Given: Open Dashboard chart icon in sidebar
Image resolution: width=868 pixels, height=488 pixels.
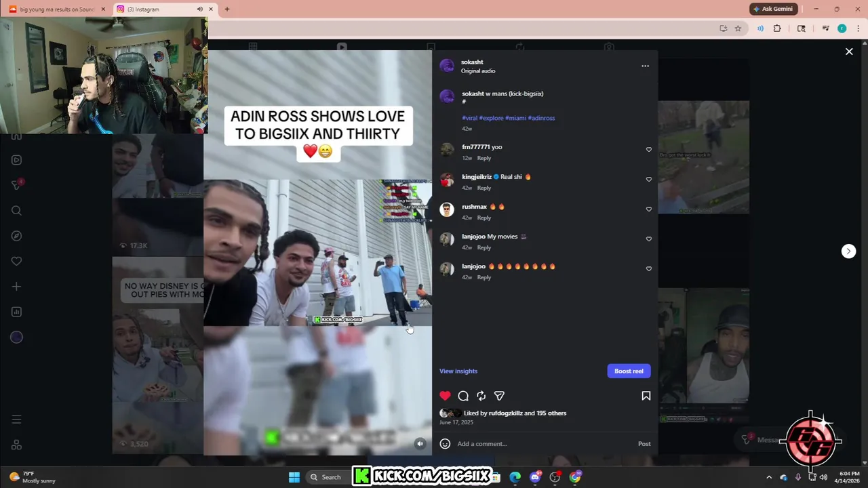Looking at the screenshot, I should coord(16,312).
